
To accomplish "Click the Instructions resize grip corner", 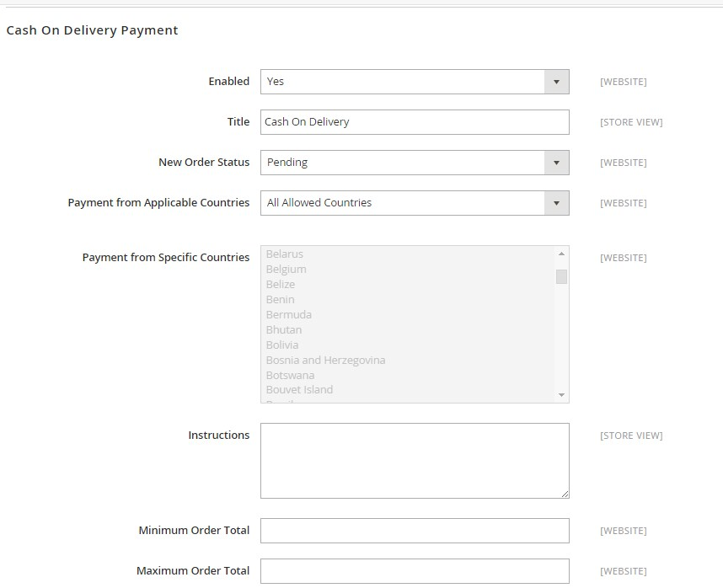I will coord(565,494).
